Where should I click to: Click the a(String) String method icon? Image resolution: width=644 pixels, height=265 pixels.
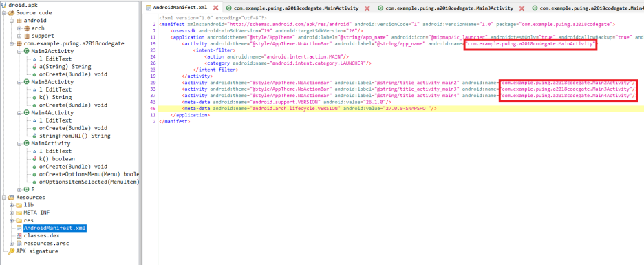34,67
